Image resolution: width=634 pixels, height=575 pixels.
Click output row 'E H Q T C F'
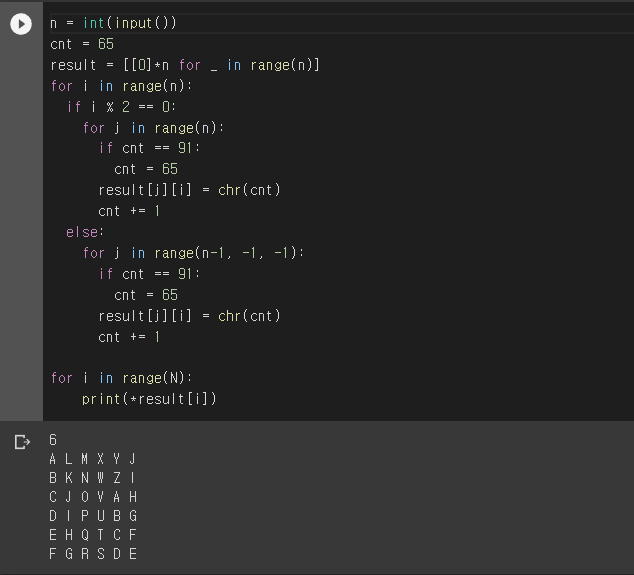93,535
